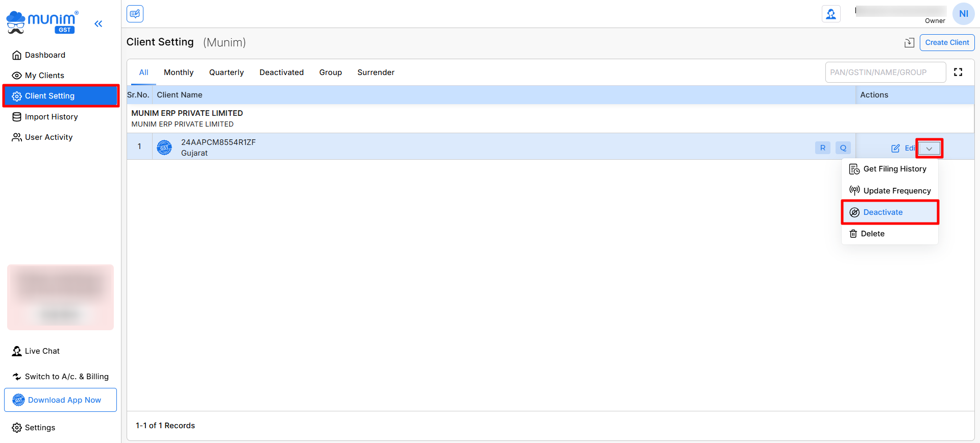Open Import History in sidebar
The image size is (980, 443).
point(51,117)
